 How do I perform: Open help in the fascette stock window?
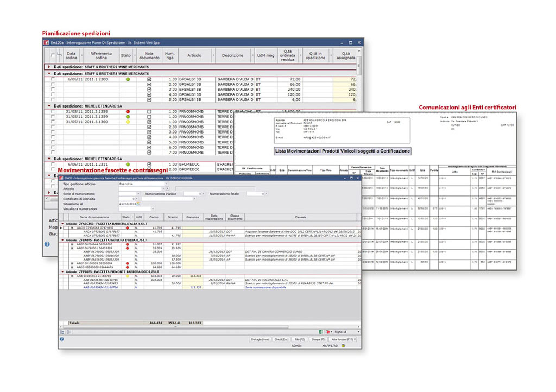(x=62, y=339)
